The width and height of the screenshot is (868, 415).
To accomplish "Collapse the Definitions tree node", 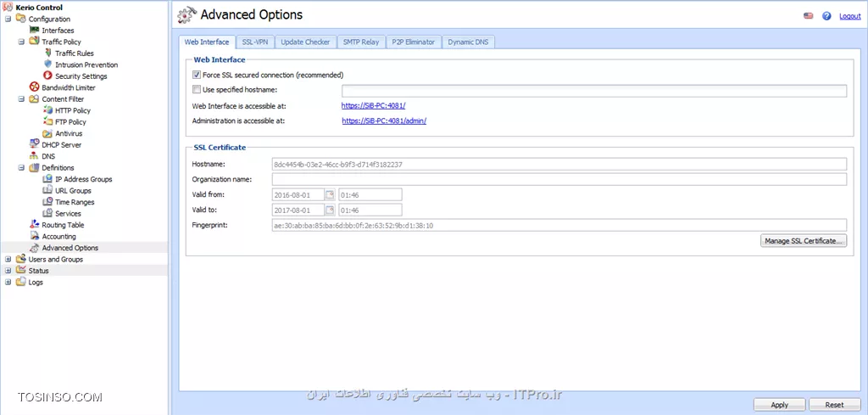I will (x=21, y=168).
